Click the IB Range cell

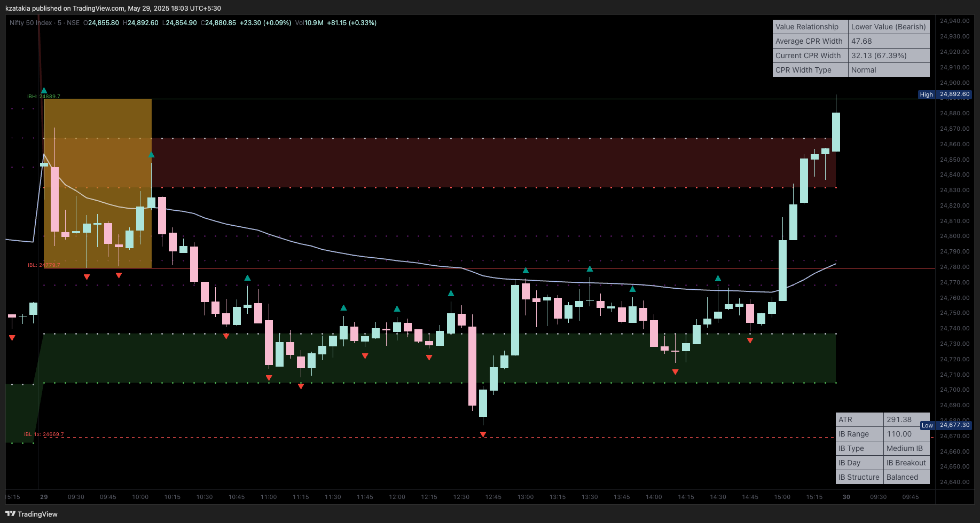[x=860, y=434]
